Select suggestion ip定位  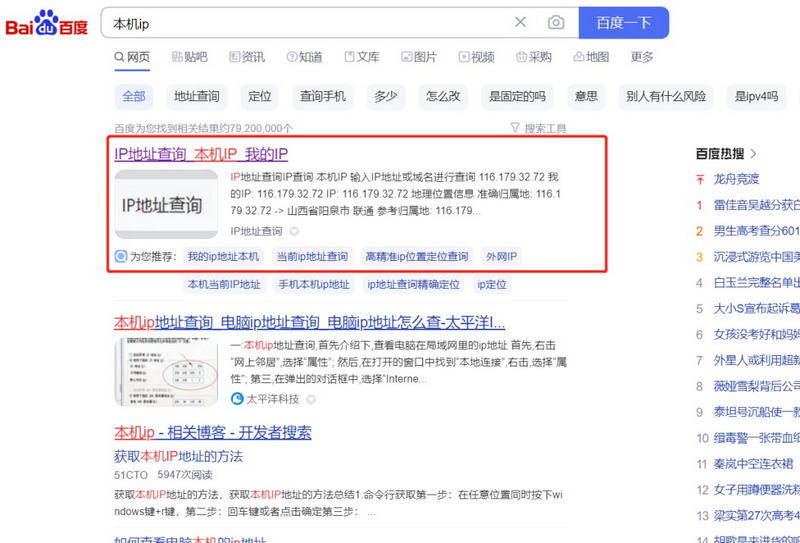(x=492, y=284)
